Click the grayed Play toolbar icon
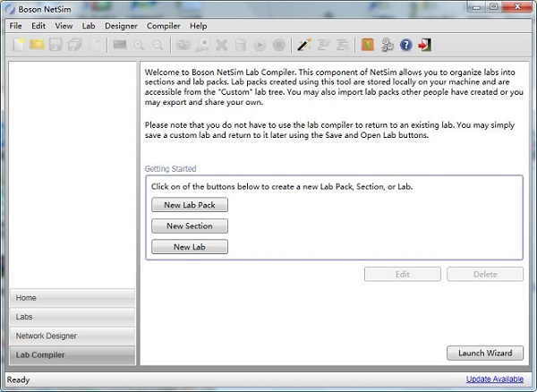 tap(260, 45)
